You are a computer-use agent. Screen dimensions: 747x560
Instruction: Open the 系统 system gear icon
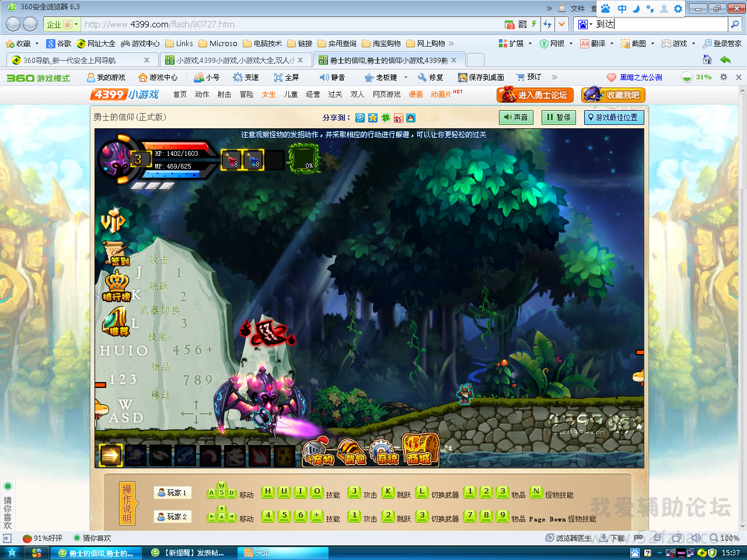pyautogui.click(x=384, y=452)
